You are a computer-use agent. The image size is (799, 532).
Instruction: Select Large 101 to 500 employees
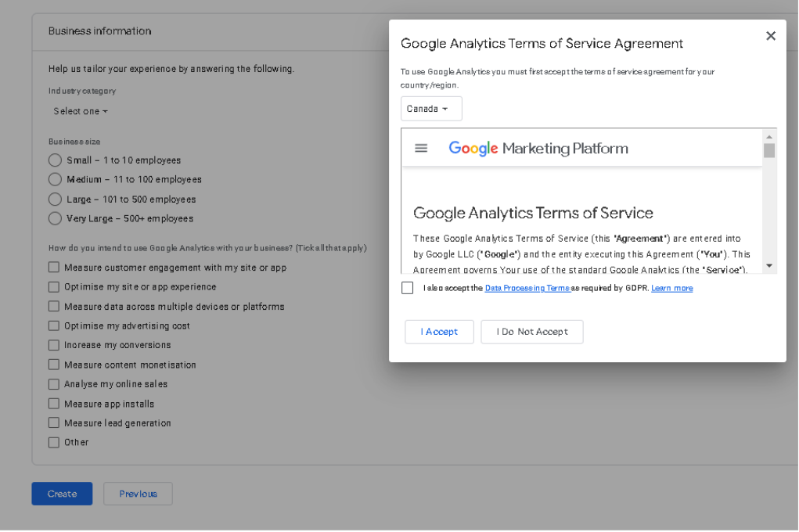click(x=55, y=199)
